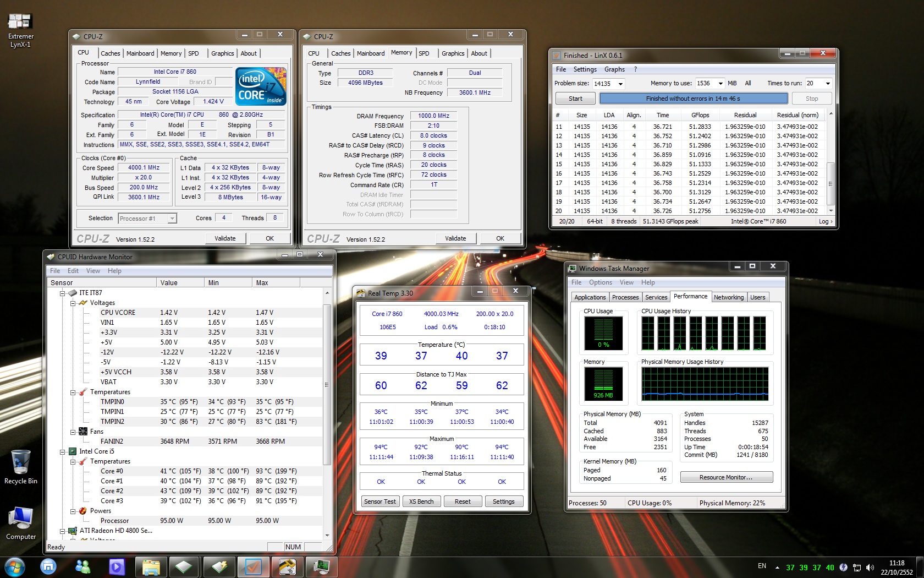The width and height of the screenshot is (924, 578).
Task: Expand the Times to run dropdown
Action: coord(828,84)
